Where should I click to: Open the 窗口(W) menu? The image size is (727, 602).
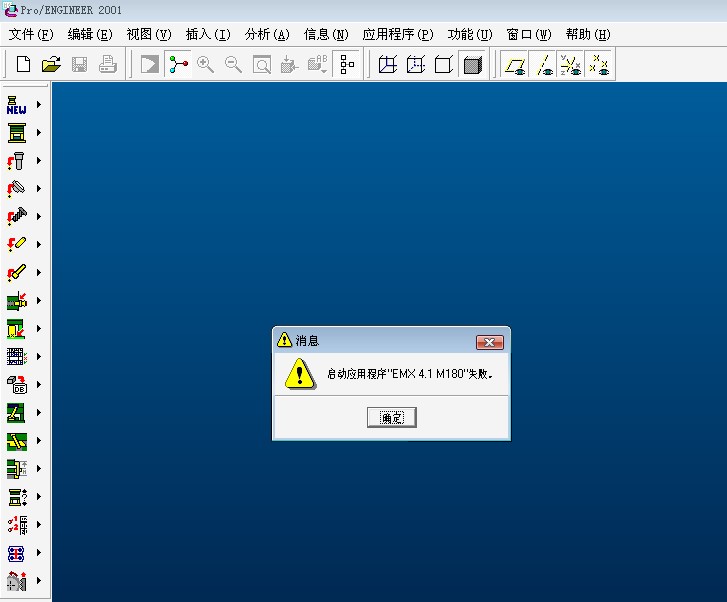pyautogui.click(x=529, y=34)
